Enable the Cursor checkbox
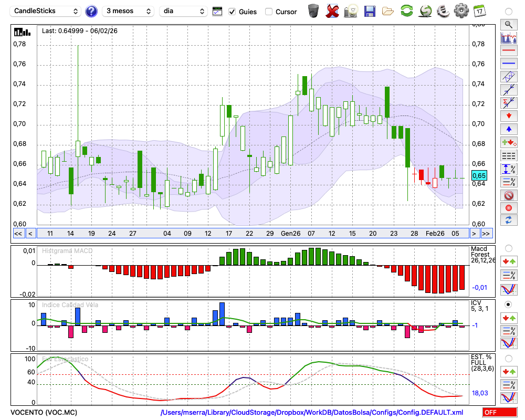Viewport: 525px width, 420px height. [269, 12]
